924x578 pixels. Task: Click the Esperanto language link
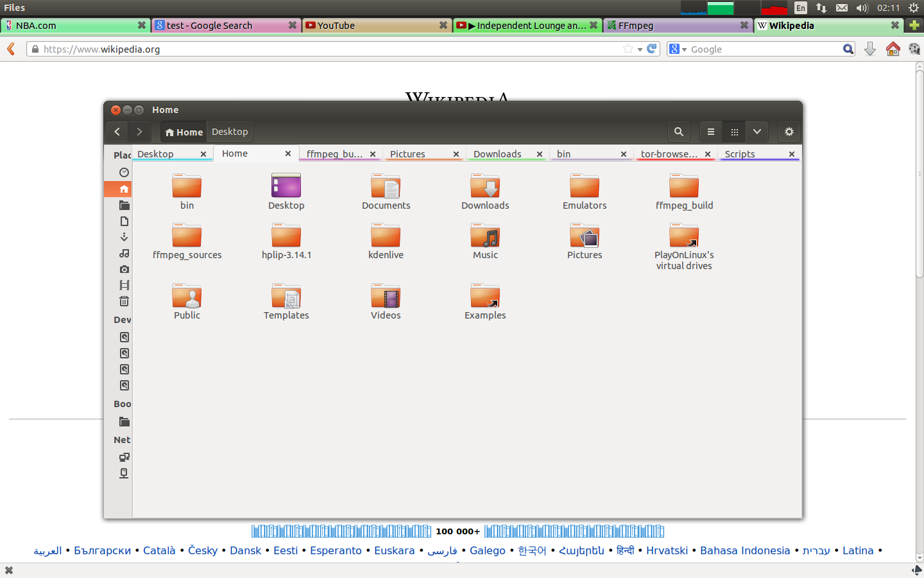336,550
